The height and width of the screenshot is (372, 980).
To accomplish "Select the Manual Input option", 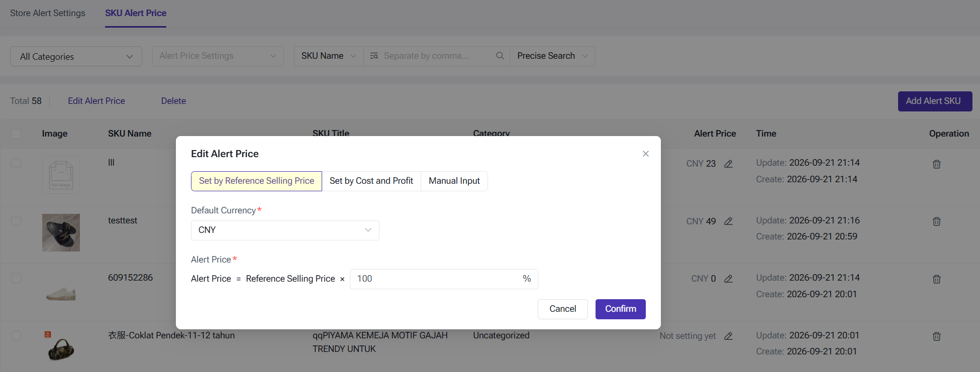I will click(454, 181).
